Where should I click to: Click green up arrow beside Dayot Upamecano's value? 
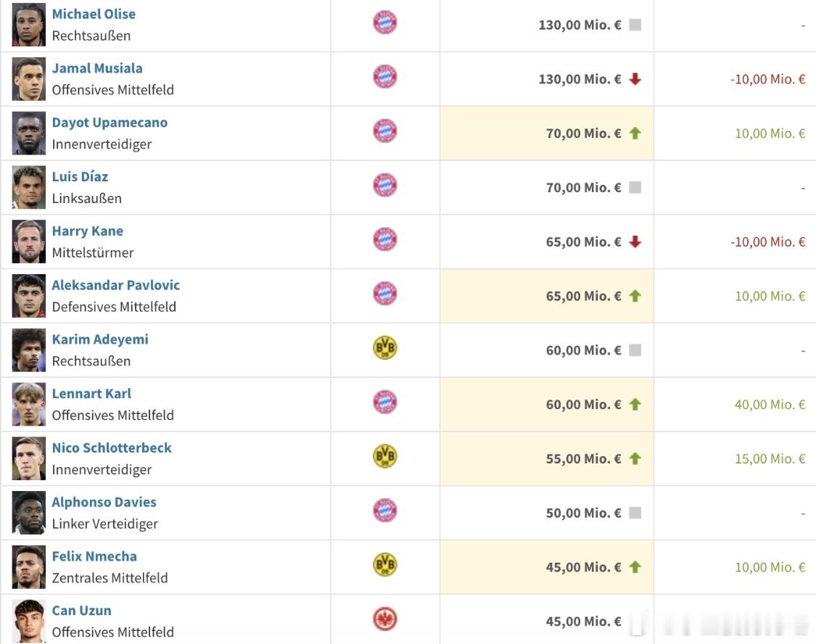[635, 133]
